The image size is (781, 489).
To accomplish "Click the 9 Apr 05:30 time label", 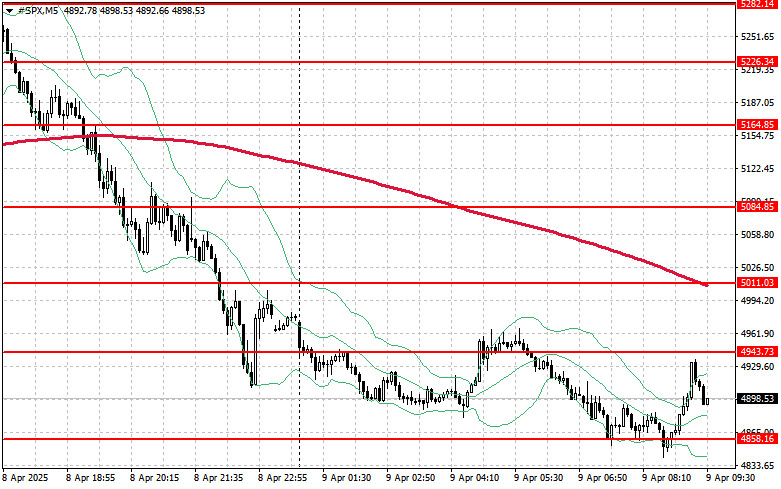I will click(x=538, y=478).
